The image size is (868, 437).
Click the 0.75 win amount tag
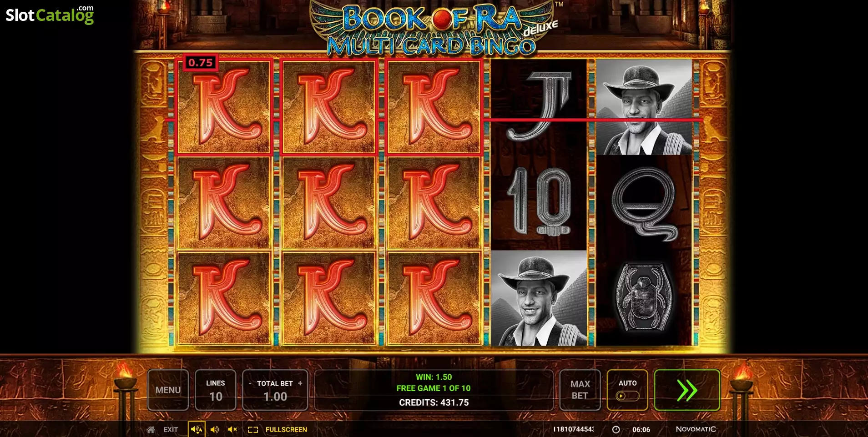(x=200, y=63)
